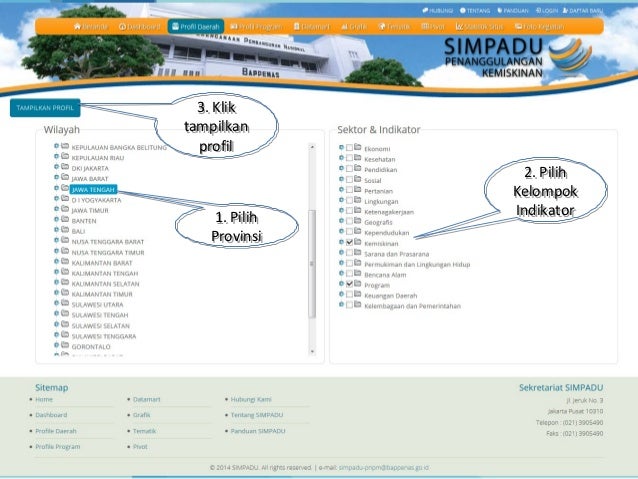
Task: Uncheck the Kemiskinan checkbox
Action: point(349,242)
